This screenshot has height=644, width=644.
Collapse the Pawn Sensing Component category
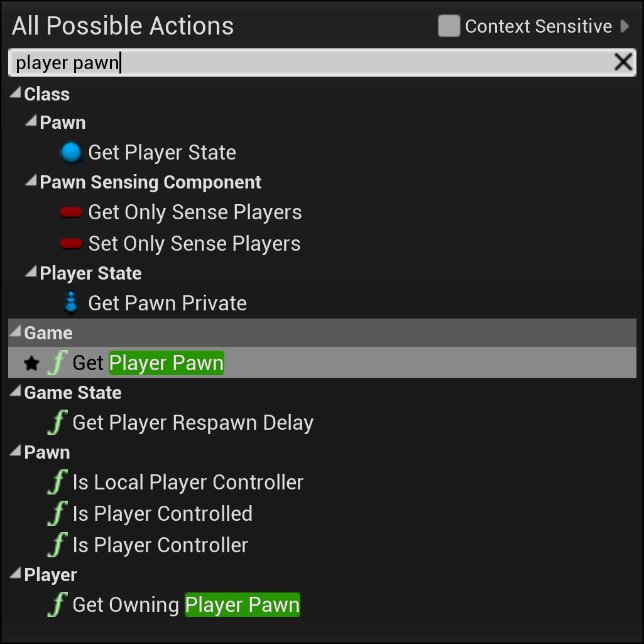pyautogui.click(x=31, y=180)
